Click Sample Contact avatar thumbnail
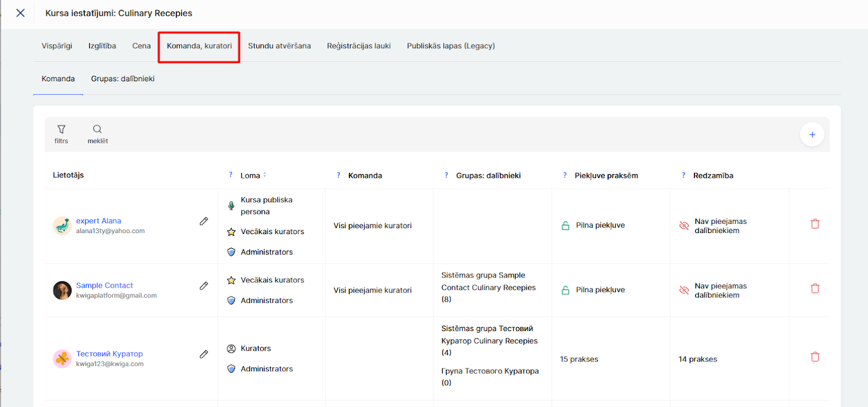Viewport: 868px width, 407px height. (62, 290)
